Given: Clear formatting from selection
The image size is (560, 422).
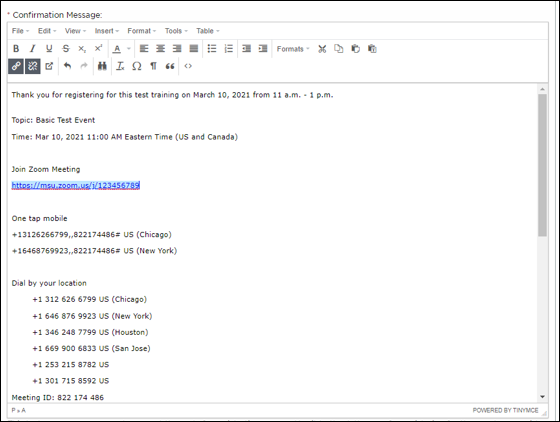Looking at the screenshot, I should pyautogui.click(x=120, y=66).
